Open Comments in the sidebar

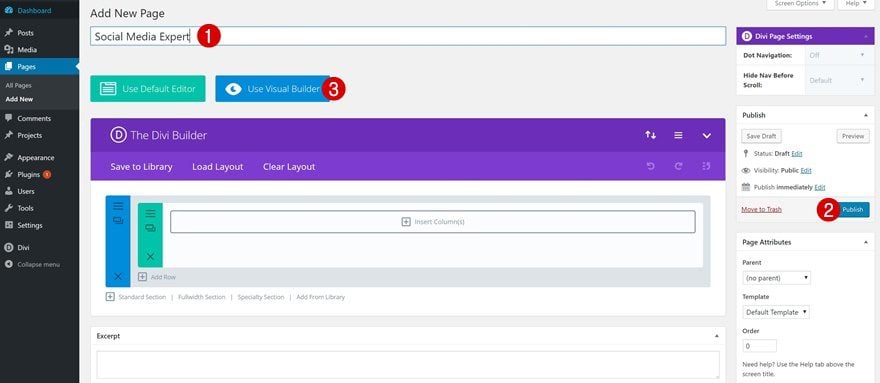click(34, 118)
